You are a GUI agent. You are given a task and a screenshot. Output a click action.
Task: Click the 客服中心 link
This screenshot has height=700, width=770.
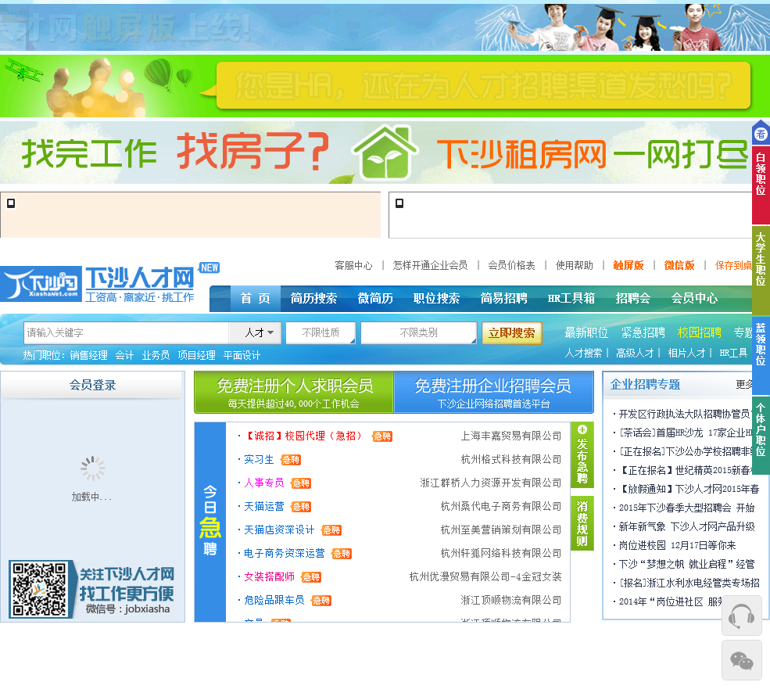pyautogui.click(x=353, y=266)
